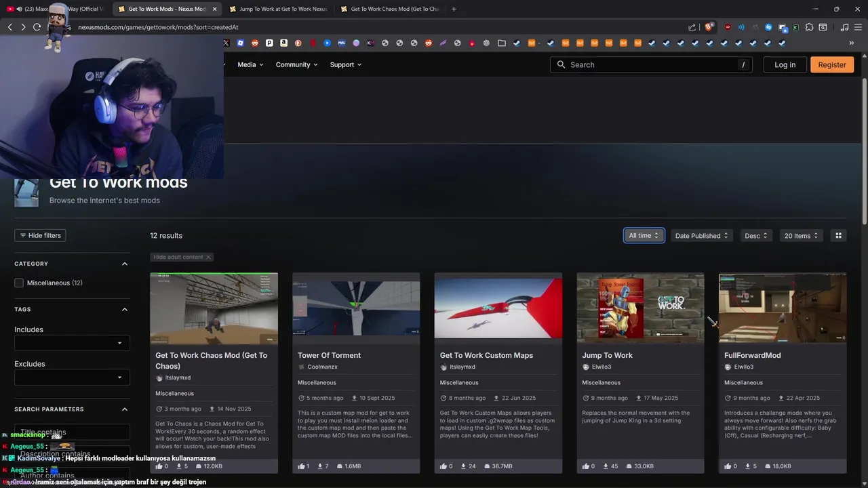Open Get To Work Chaos Mod title link
Viewport: 868px width, 488px height.
coord(211,361)
